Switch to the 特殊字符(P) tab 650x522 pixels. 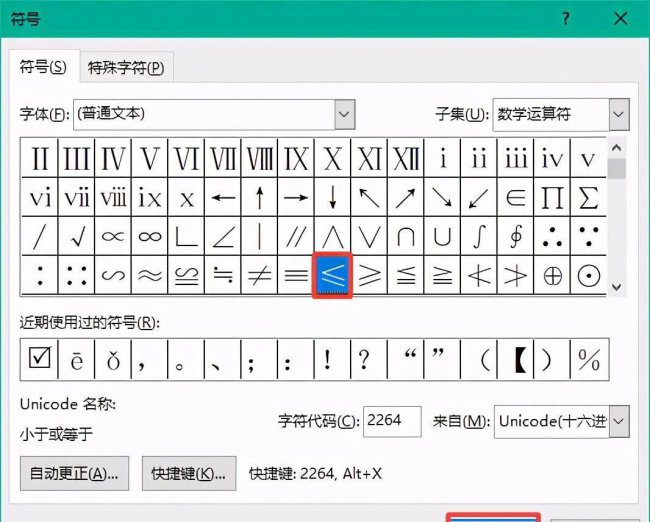126,68
